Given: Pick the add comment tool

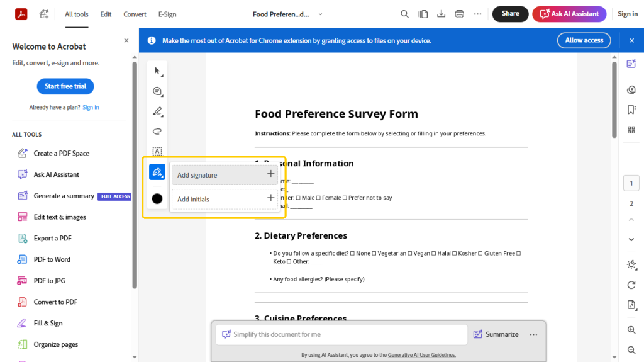Looking at the screenshot, I should point(157,91).
